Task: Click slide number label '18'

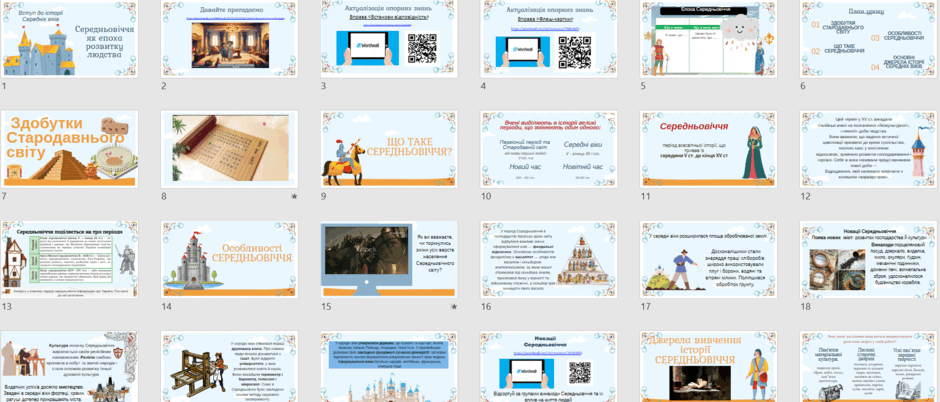Action: click(805, 307)
